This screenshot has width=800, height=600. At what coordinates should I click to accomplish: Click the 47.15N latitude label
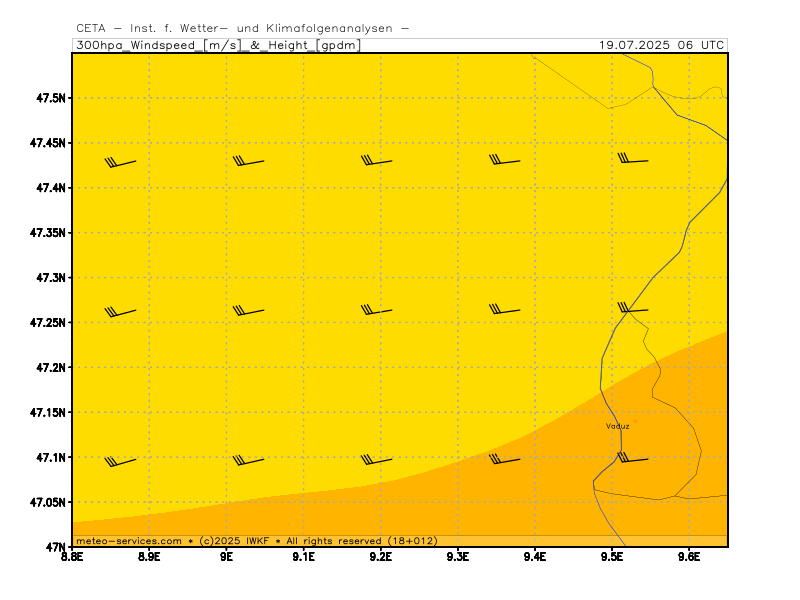click(48, 412)
